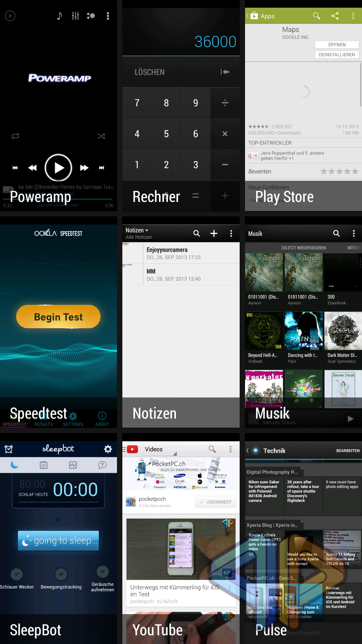Image resolution: width=362 pixels, height=644 pixels.
Task: Open Speedtest RESULTS tab
Action: (44, 419)
